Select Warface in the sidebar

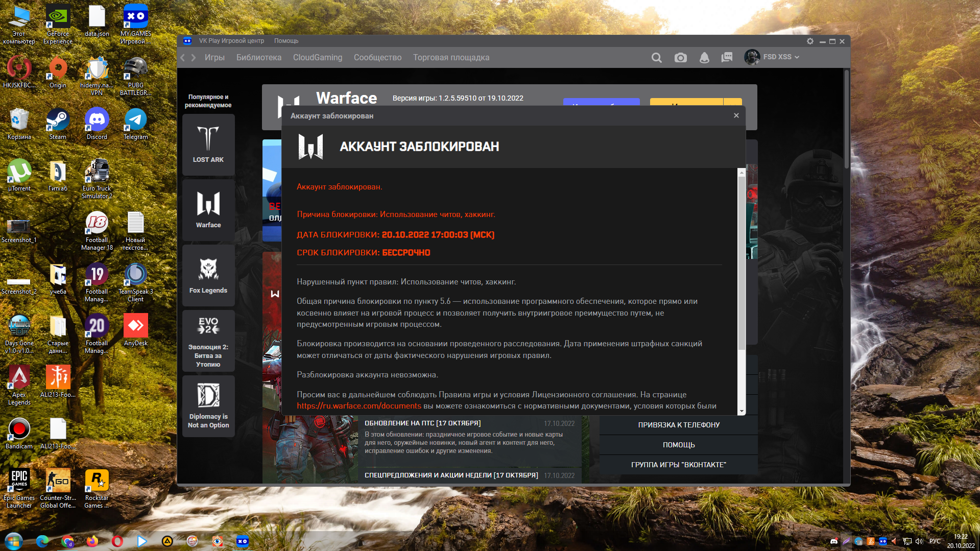208,210
